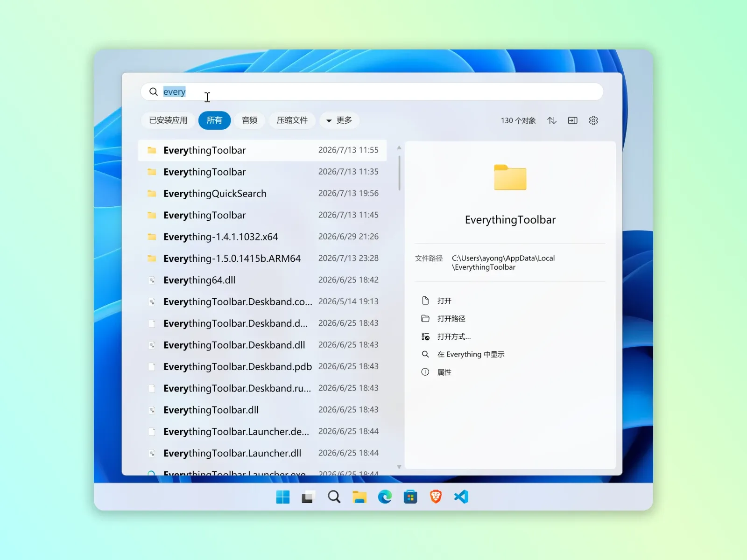
Task: Click into the search field containing every
Action: (x=372, y=91)
